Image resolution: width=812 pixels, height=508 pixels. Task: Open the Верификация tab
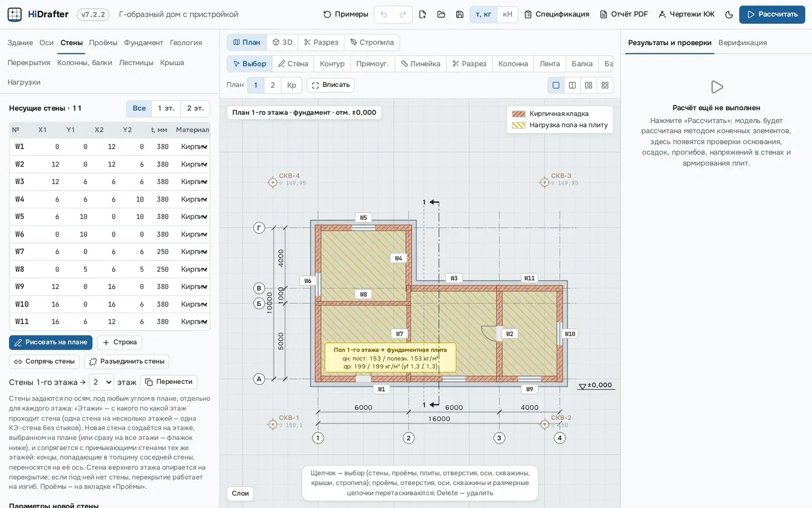pos(742,43)
